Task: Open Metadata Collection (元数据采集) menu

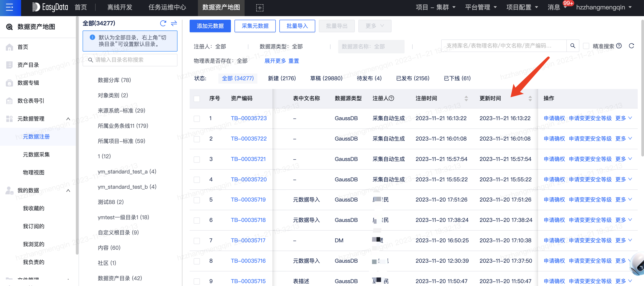Action: pos(36,155)
